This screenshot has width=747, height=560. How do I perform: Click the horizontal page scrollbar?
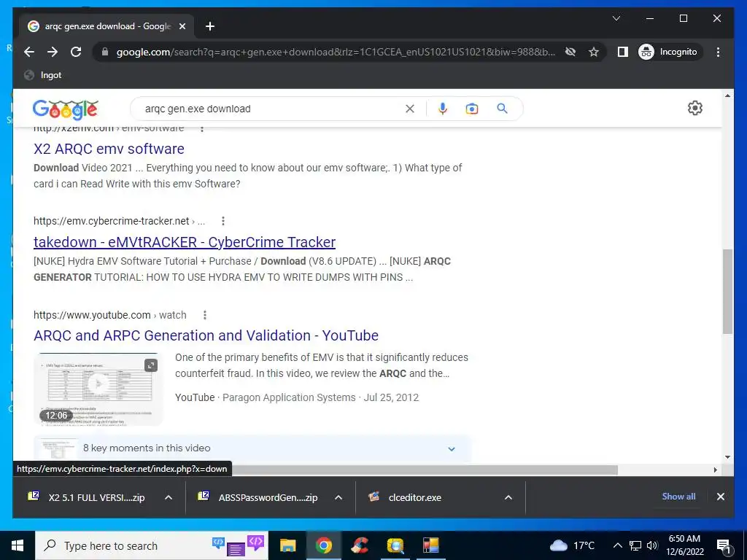pos(425,470)
